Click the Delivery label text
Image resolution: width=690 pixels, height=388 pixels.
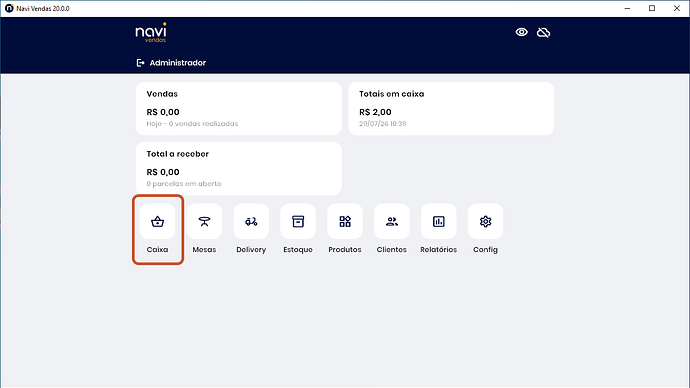(x=251, y=249)
